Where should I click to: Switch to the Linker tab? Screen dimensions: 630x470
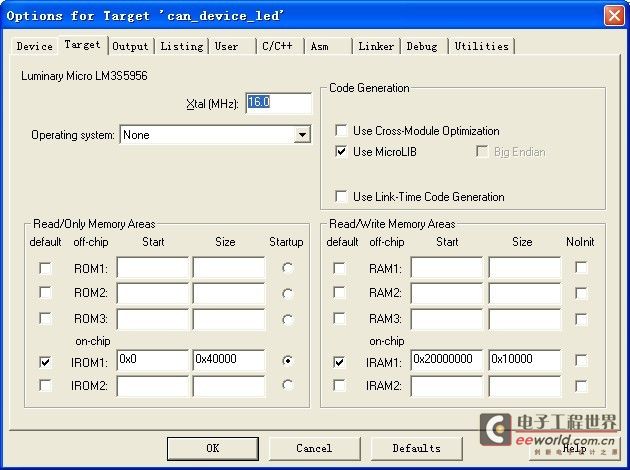click(376, 46)
